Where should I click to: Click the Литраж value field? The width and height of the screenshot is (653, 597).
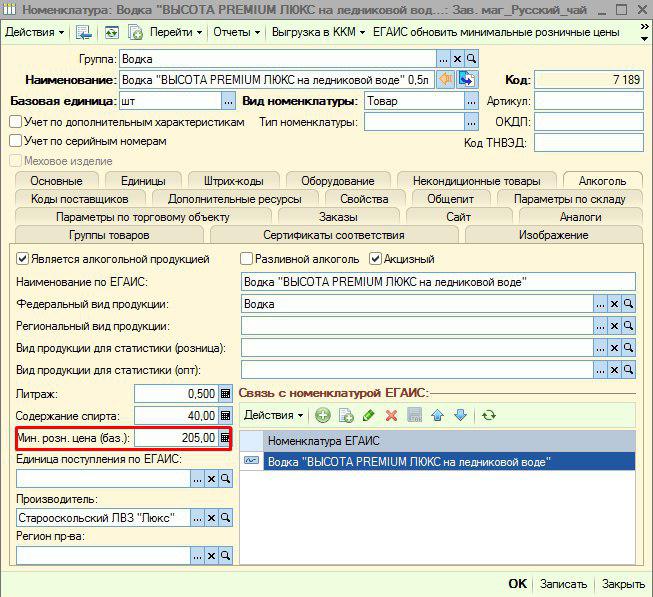[176, 393]
